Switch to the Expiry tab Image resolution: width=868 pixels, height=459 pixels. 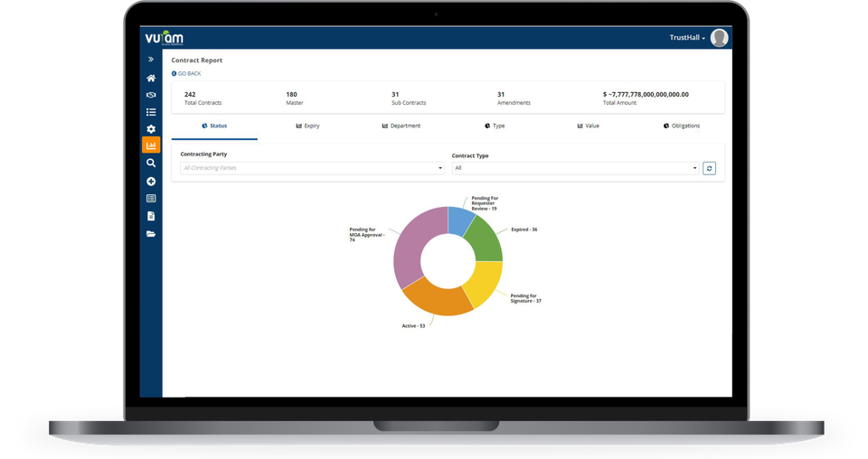click(x=307, y=126)
